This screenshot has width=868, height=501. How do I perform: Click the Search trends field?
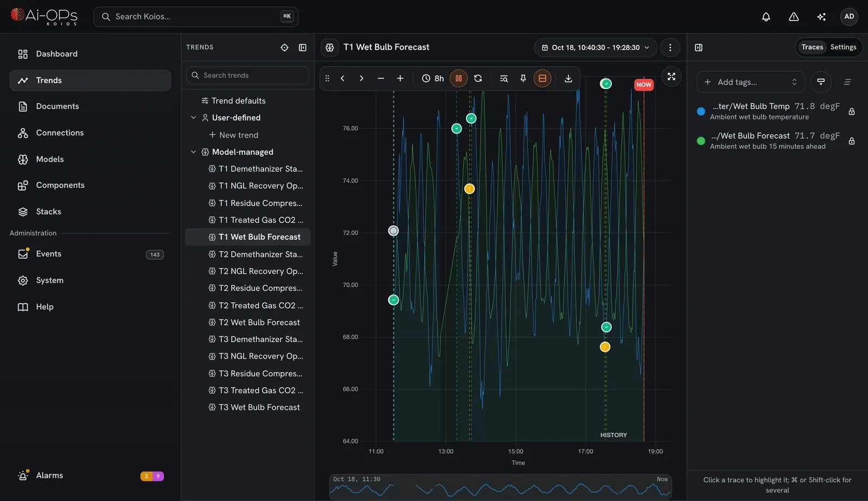(248, 75)
